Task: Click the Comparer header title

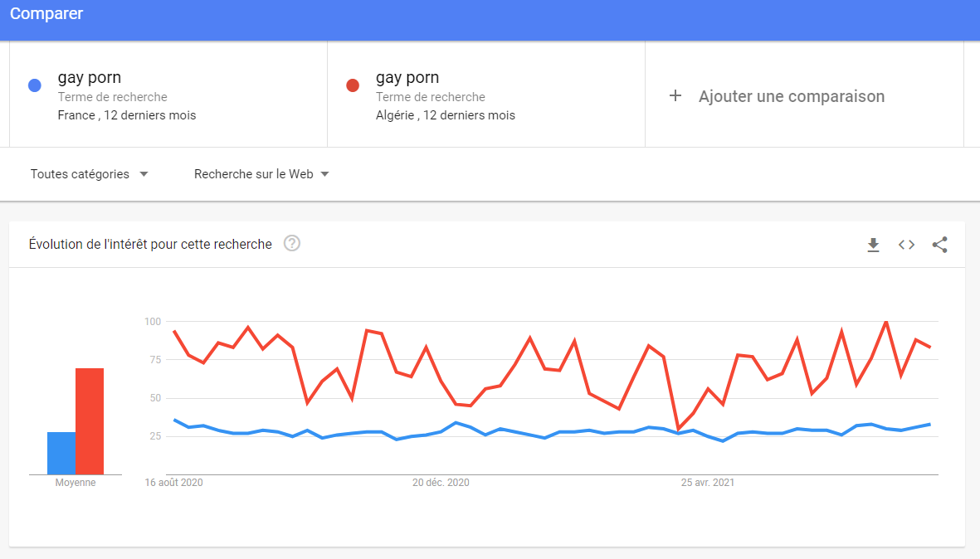Action: tap(46, 14)
